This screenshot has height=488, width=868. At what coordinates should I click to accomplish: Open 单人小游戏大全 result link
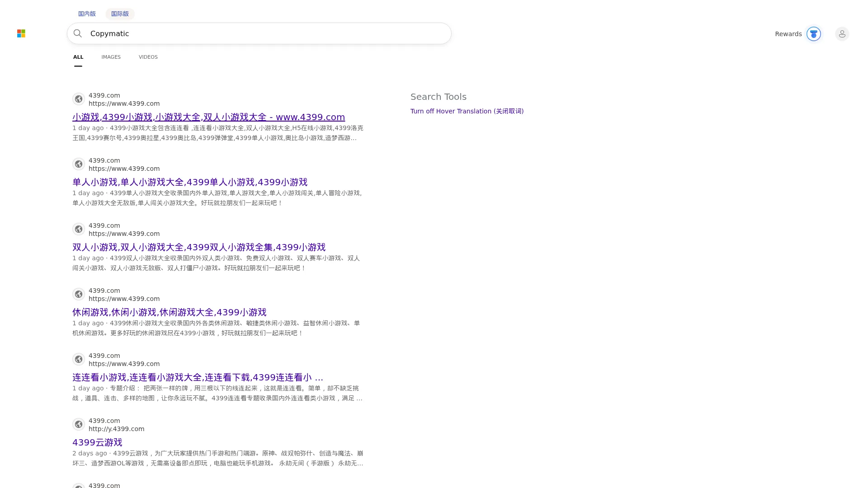pos(190,182)
